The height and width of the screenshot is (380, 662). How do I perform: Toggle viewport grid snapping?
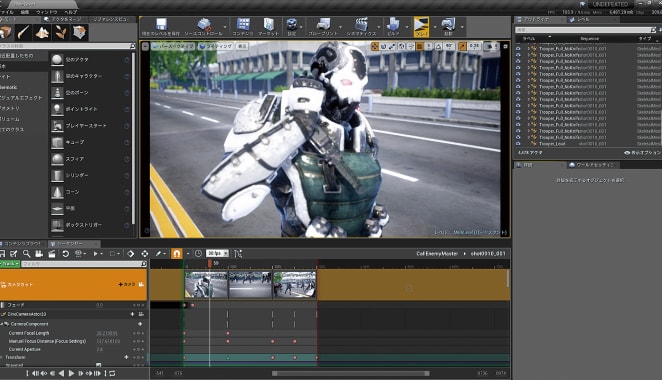[420, 46]
